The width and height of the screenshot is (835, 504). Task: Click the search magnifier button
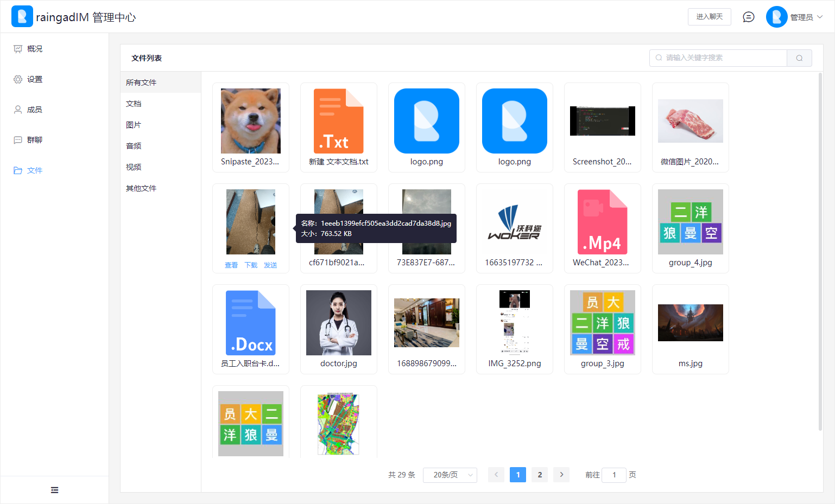tap(799, 58)
